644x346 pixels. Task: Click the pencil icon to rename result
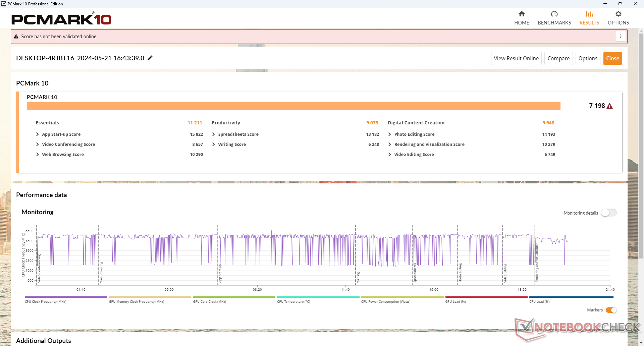click(x=150, y=58)
